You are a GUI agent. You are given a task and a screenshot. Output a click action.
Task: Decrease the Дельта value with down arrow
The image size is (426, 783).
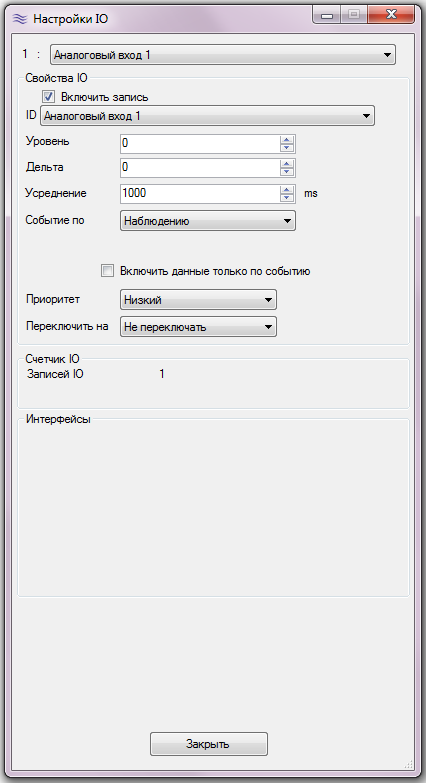pos(287,172)
